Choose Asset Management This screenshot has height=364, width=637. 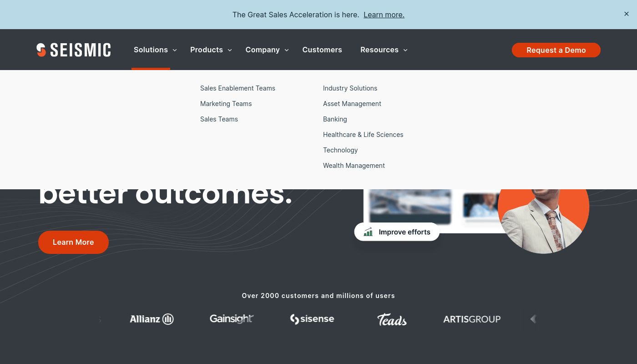click(x=352, y=104)
